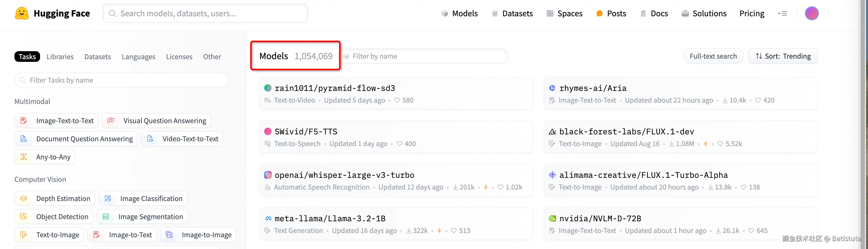This screenshot has height=249, width=868.
Task: Click the Depth Estimation task icon
Action: (24, 199)
